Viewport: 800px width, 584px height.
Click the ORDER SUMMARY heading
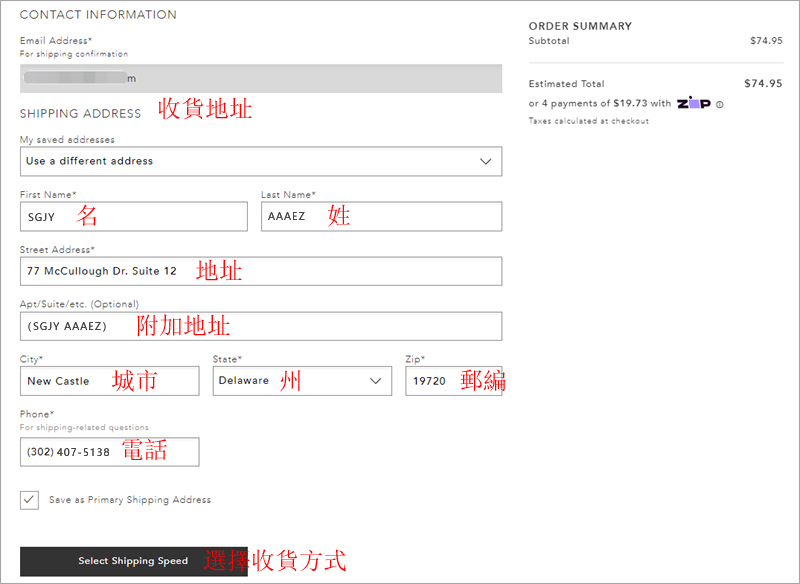coord(580,26)
